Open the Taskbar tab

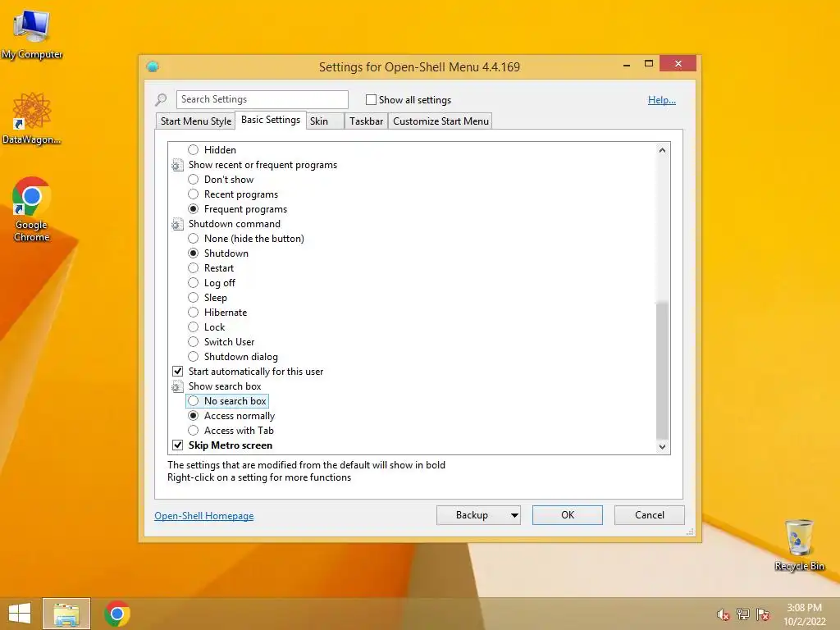pyautogui.click(x=366, y=121)
